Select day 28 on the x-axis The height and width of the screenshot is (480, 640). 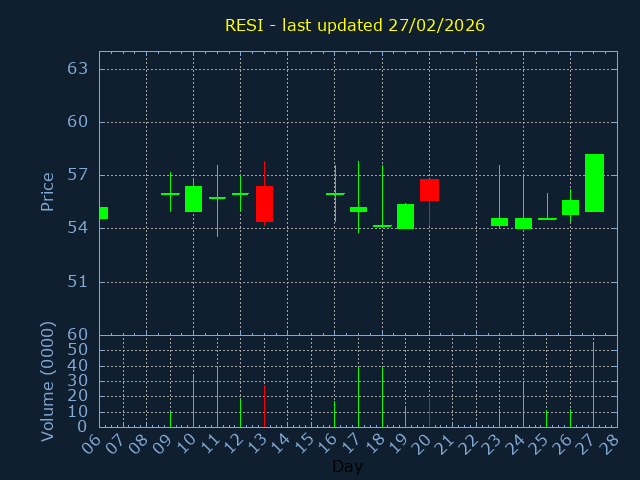609,444
